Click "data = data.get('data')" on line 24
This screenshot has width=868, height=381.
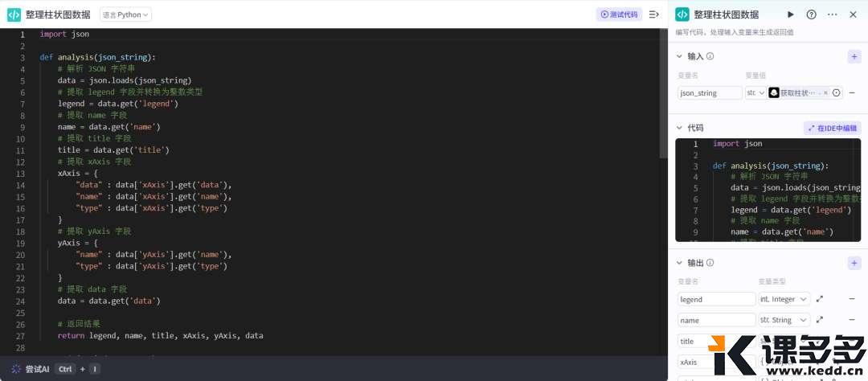109,301
